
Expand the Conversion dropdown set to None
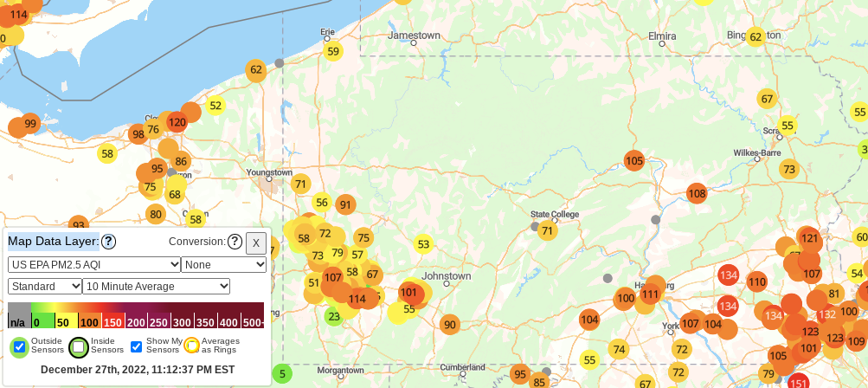[x=223, y=264]
